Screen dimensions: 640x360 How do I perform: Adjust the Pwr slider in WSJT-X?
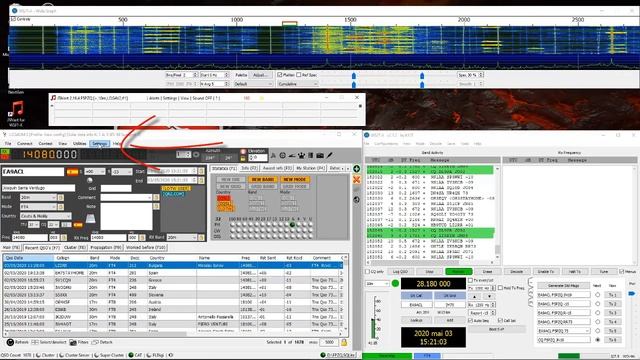[632, 294]
